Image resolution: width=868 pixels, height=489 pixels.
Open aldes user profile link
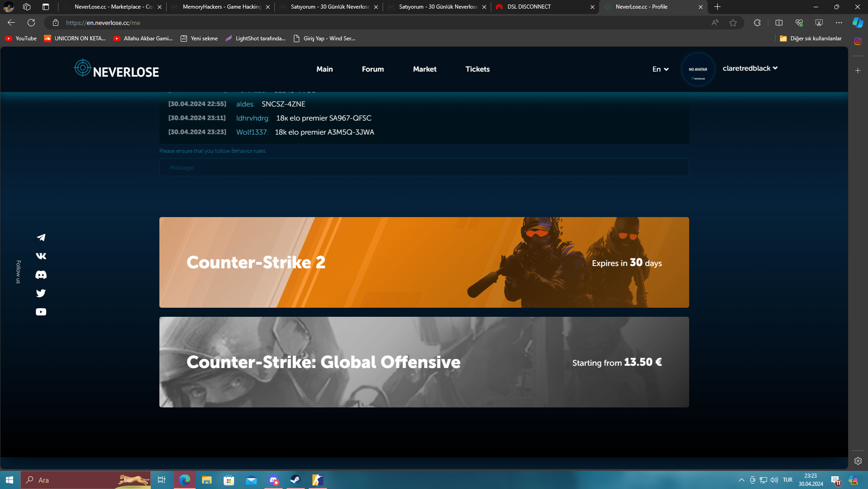(x=245, y=104)
